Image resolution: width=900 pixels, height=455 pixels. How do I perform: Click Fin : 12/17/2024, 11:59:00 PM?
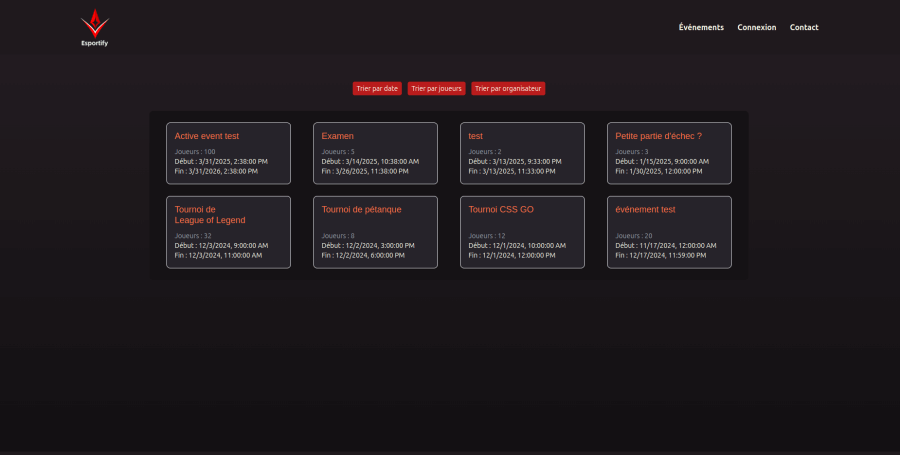(x=661, y=255)
